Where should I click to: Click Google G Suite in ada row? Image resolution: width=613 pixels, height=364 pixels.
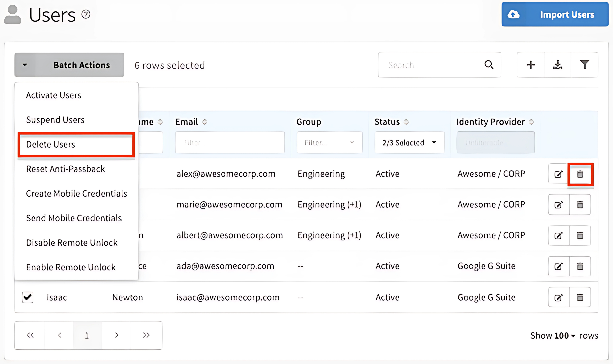[x=486, y=266]
